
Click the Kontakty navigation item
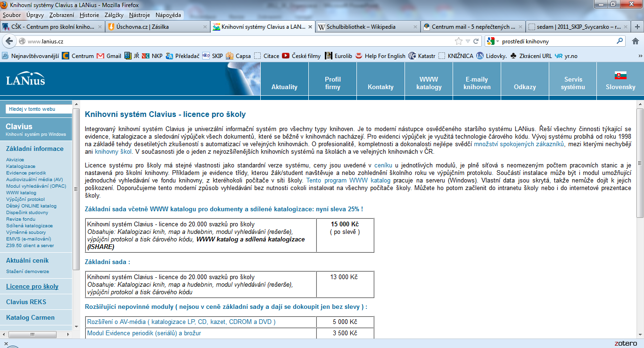click(x=381, y=87)
